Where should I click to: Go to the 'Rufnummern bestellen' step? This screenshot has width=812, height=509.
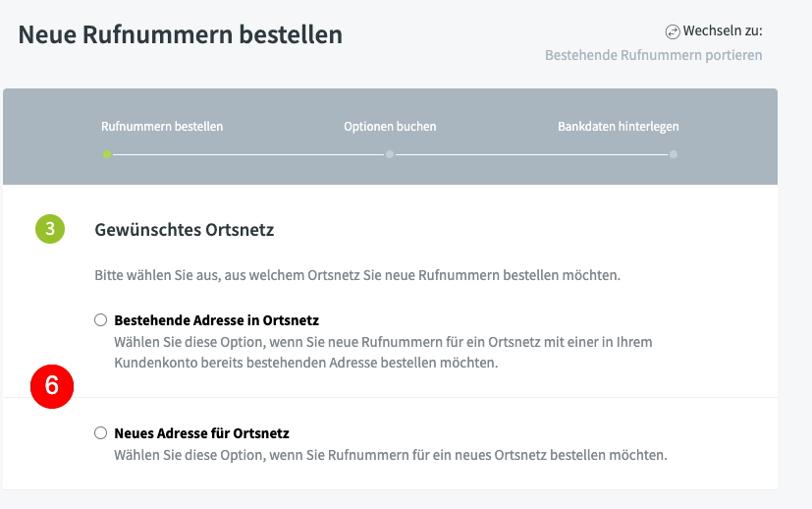tap(162, 127)
